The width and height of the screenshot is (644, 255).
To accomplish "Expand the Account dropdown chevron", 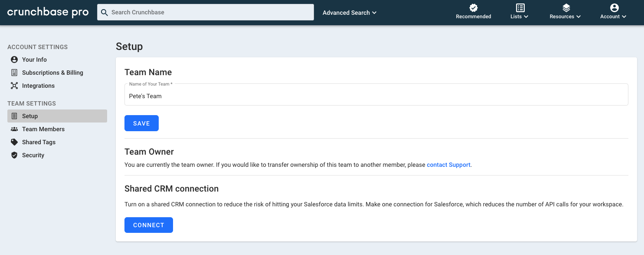I will click(624, 17).
